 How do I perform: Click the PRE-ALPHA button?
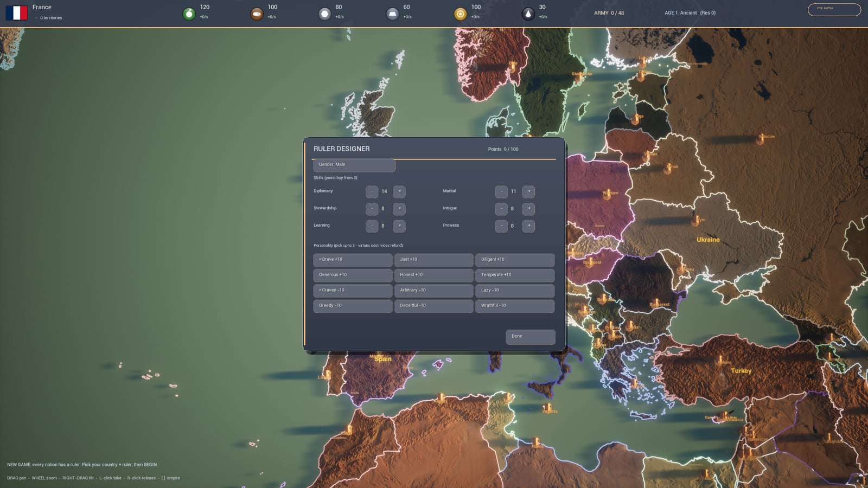834,9
